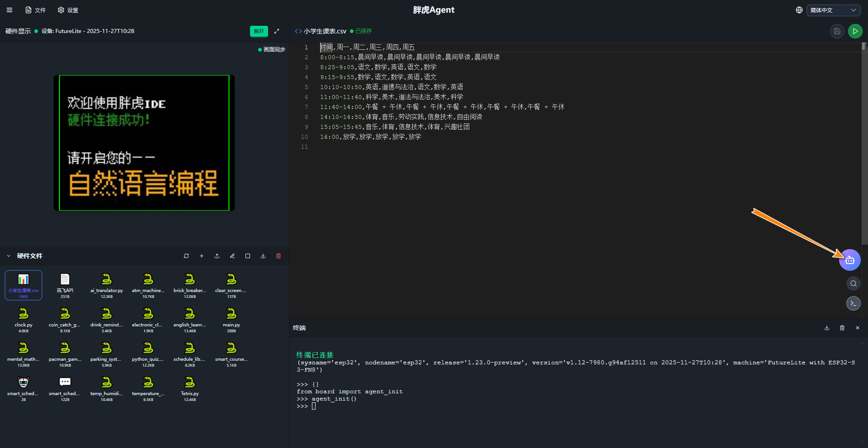
Task: Click the green 断开 disconnect button
Action: click(259, 31)
